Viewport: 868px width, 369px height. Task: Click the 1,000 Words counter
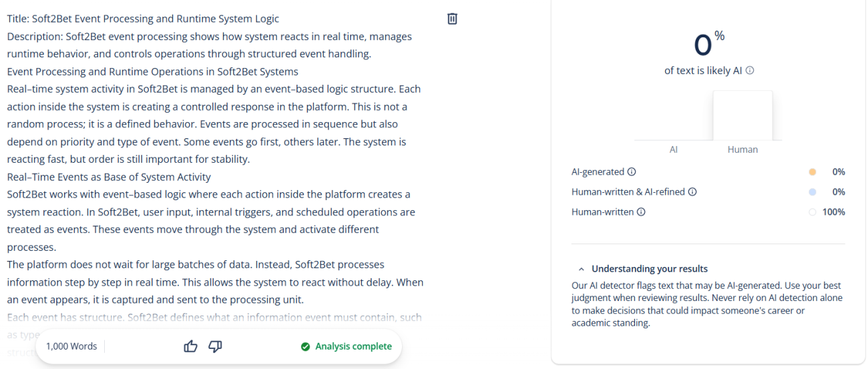click(71, 346)
